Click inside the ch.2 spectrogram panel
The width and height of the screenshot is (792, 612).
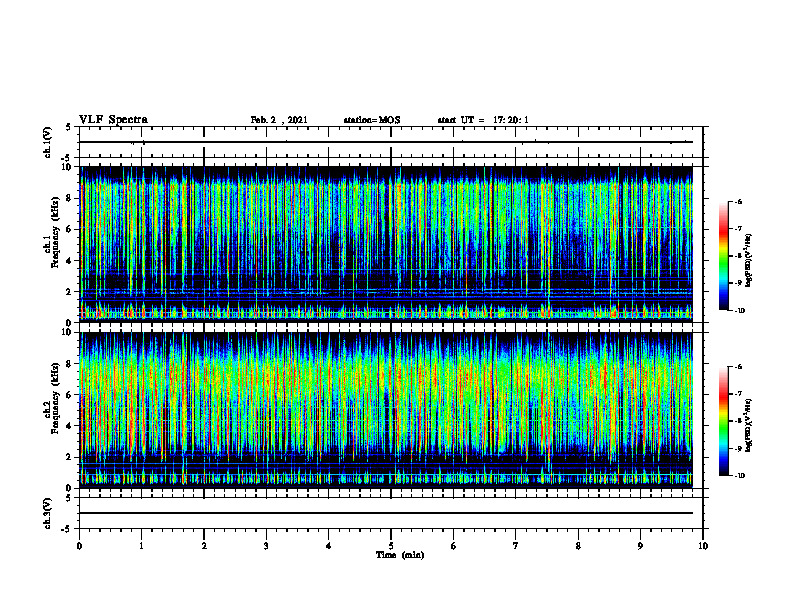click(386, 410)
